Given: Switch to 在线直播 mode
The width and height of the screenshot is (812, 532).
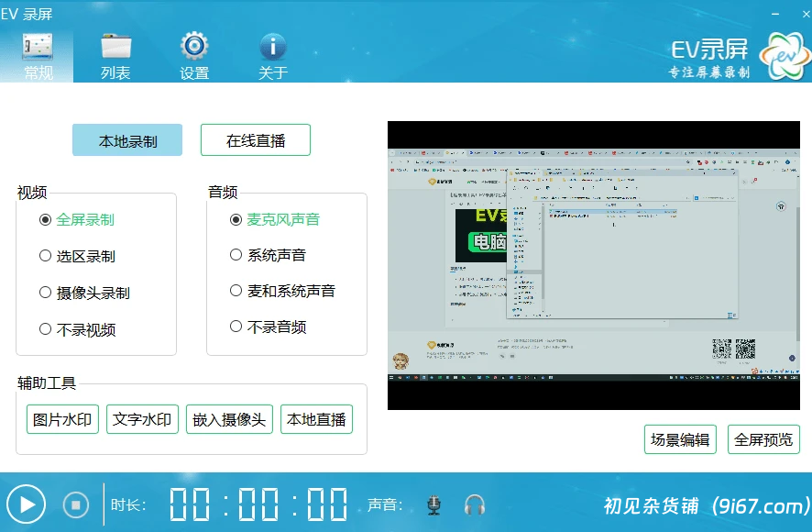Looking at the screenshot, I should (256, 140).
